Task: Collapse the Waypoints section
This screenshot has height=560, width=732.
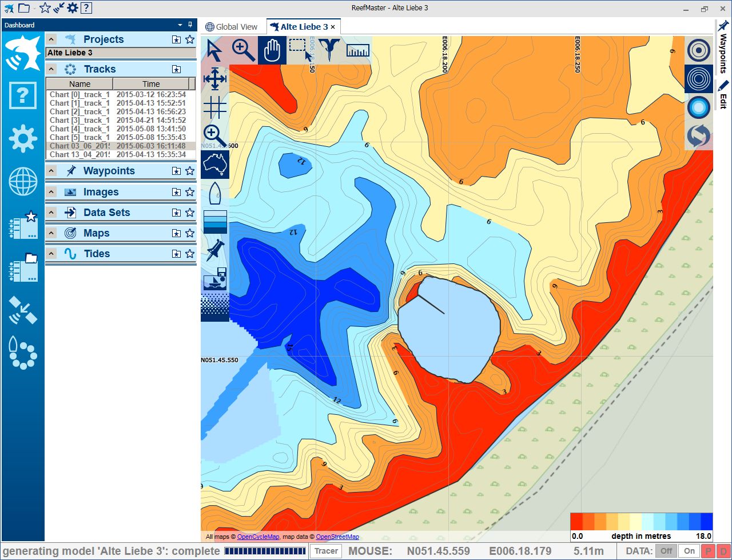Action: point(51,171)
